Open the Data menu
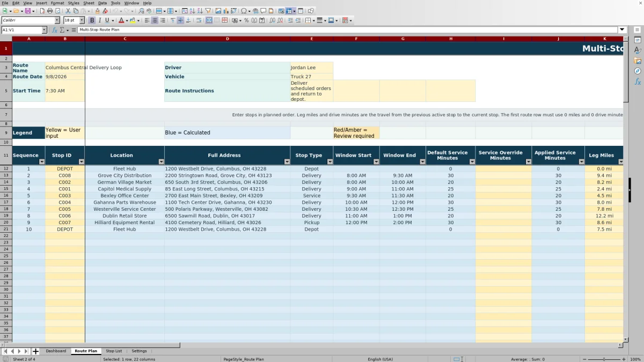The height and width of the screenshot is (362, 644). tap(102, 3)
